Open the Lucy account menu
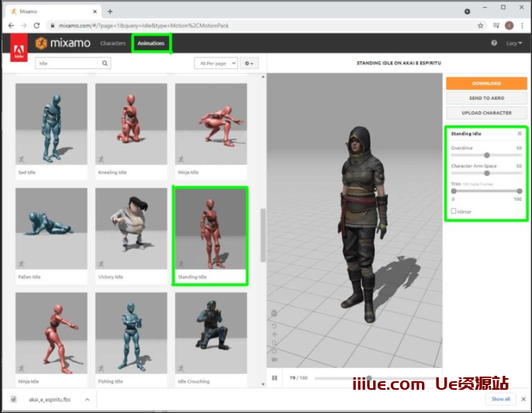532x413 pixels. [514, 43]
